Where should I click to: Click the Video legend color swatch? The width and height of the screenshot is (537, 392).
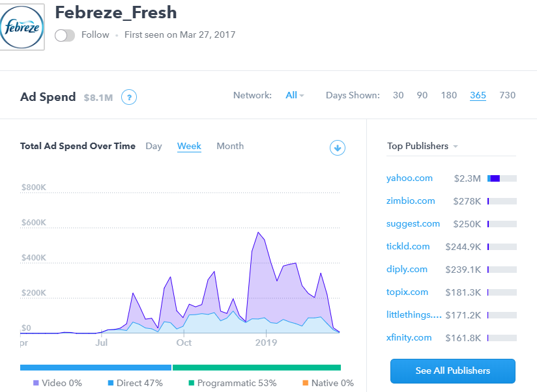pyautogui.click(x=35, y=384)
